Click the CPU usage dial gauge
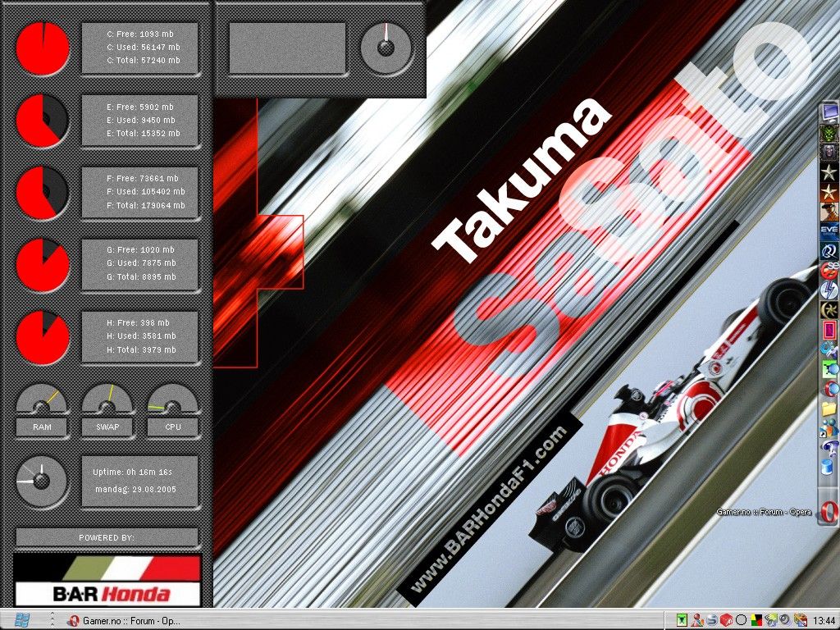This screenshot has width=840, height=630. (172, 399)
